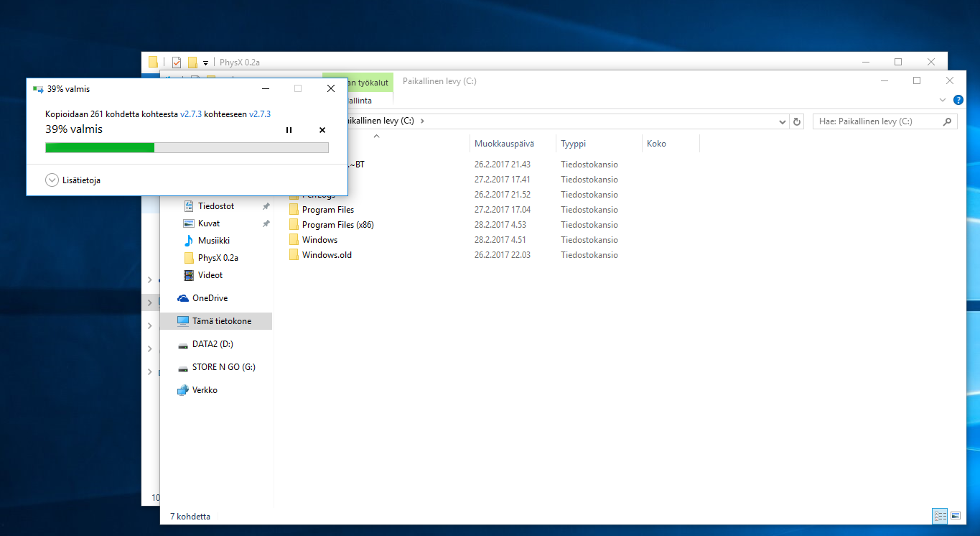Open the quick access toolbar dropdown in PhysX window
Screen dimensions: 980x536
coord(205,63)
